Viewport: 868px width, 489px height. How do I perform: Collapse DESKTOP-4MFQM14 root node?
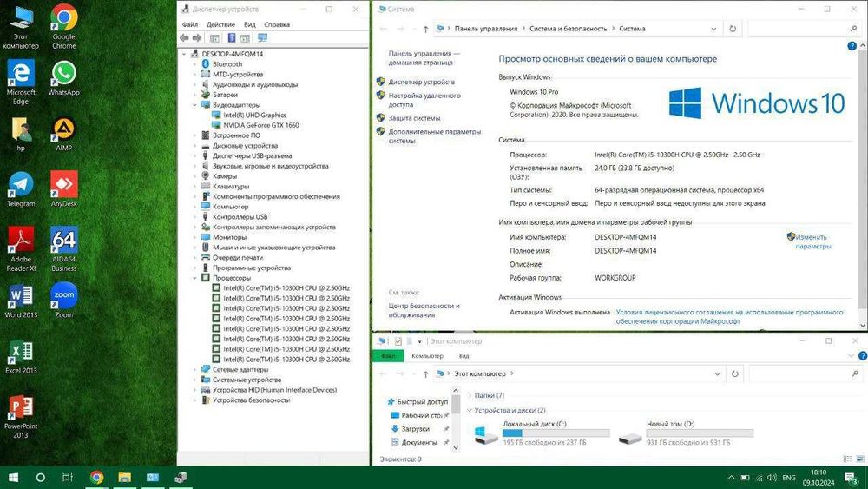pos(185,54)
